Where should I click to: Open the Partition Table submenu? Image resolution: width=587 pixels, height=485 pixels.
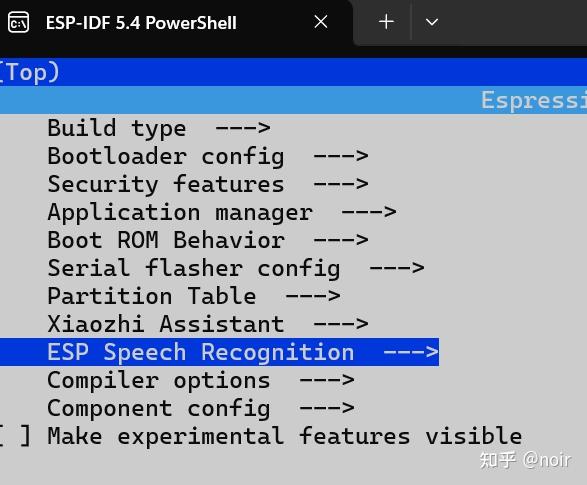(x=194, y=296)
